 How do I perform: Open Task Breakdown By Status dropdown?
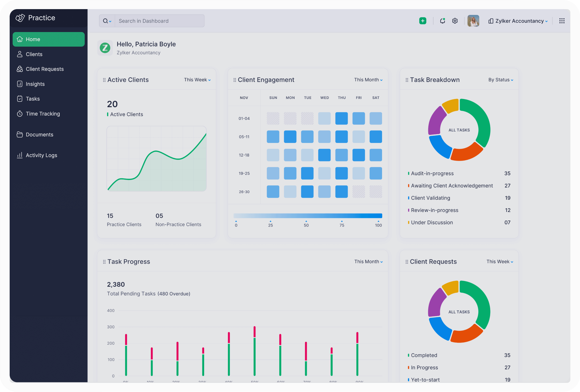point(501,80)
